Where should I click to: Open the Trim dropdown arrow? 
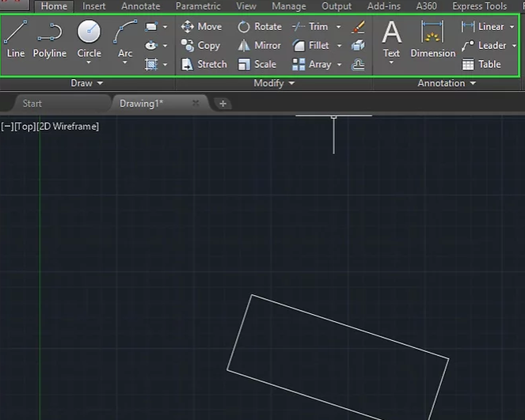(x=339, y=27)
